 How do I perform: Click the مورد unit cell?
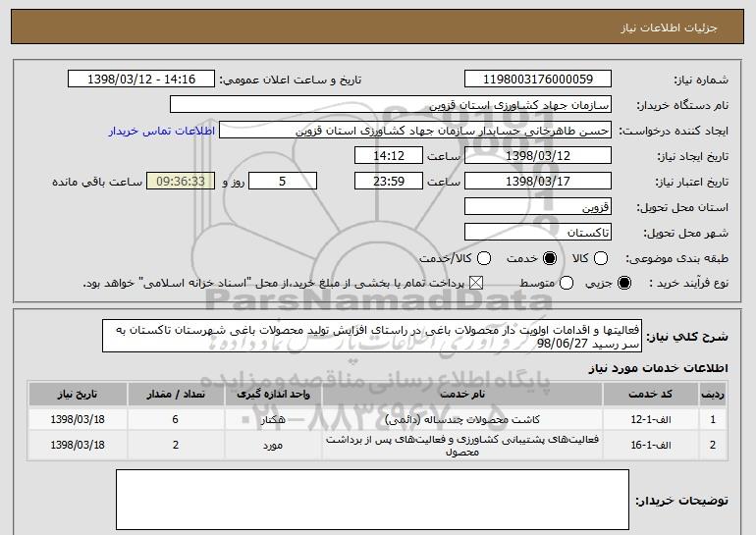click(273, 445)
